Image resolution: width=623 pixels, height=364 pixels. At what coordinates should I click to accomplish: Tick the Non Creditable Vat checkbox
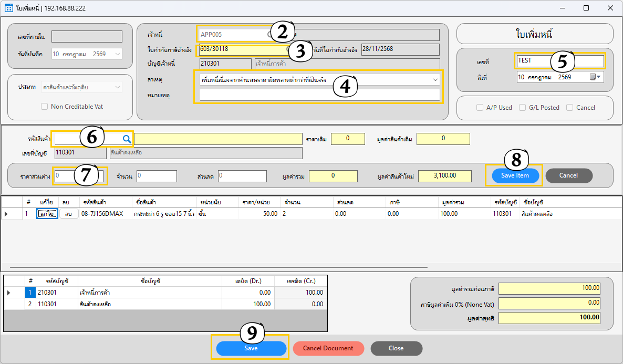(x=45, y=107)
